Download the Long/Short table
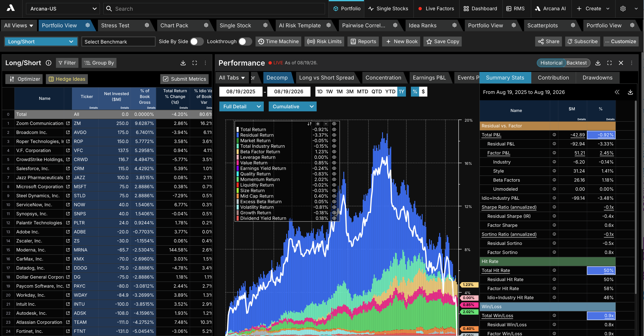The height and width of the screenshot is (336, 644). pos(183,63)
